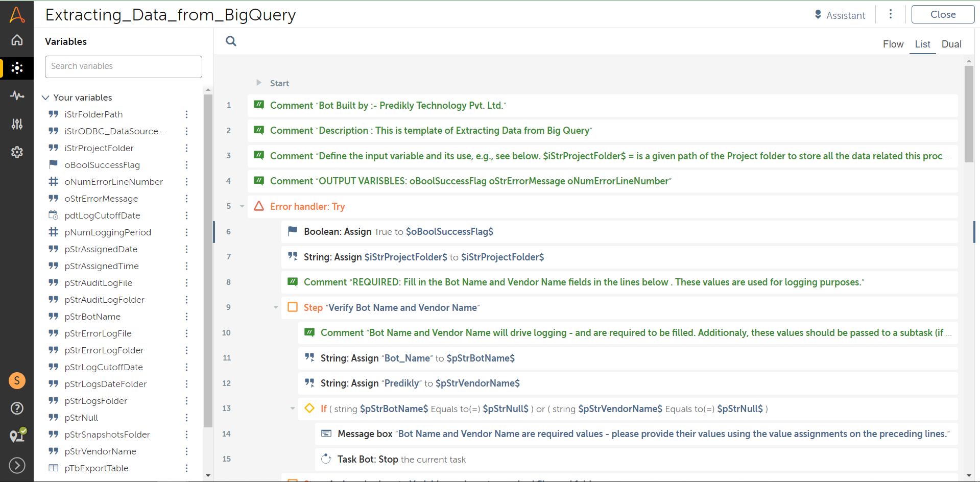The height and width of the screenshot is (482, 980).
Task: Click the Search variables input field
Action: tap(124, 66)
